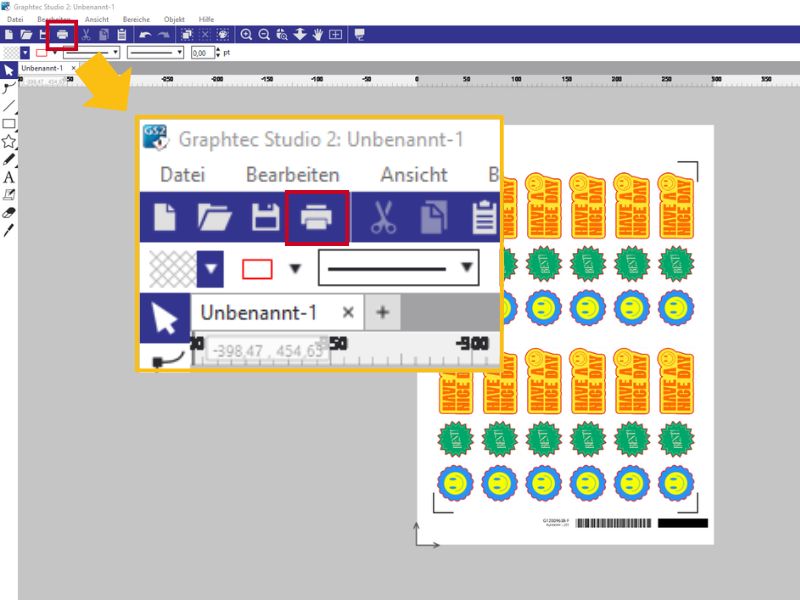
Task: Open the Ansicht menu
Action: [x=97, y=19]
